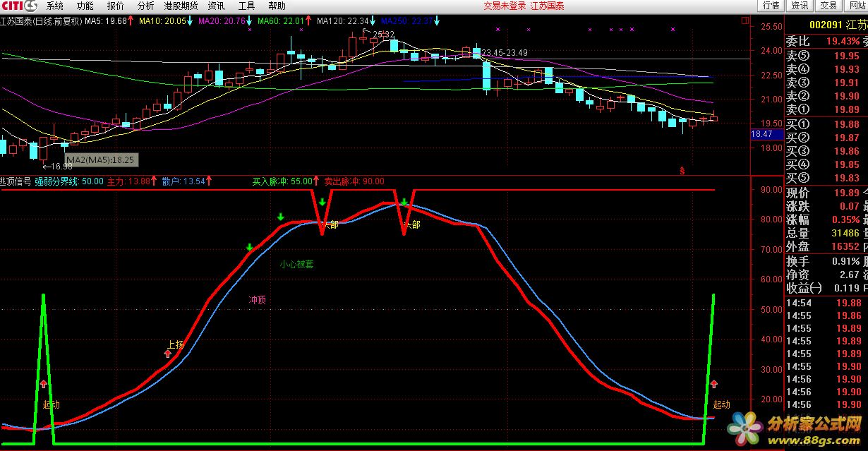Select the 江苏国泰(日线 前复权) chart title
The height and width of the screenshot is (451, 868).
41,21
